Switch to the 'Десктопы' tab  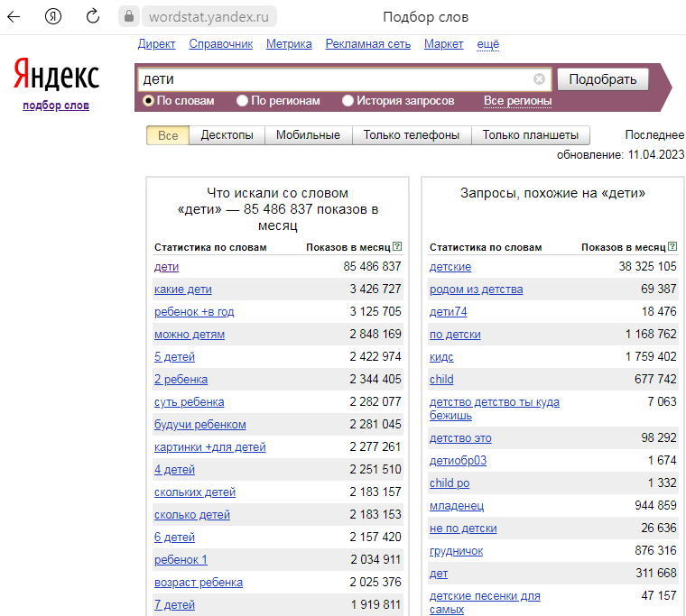[227, 135]
